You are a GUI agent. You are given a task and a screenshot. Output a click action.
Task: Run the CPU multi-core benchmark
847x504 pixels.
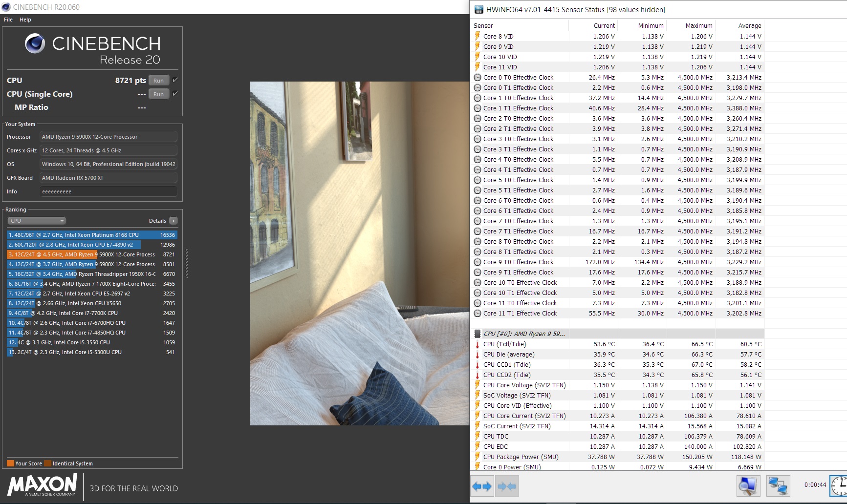pyautogui.click(x=159, y=80)
